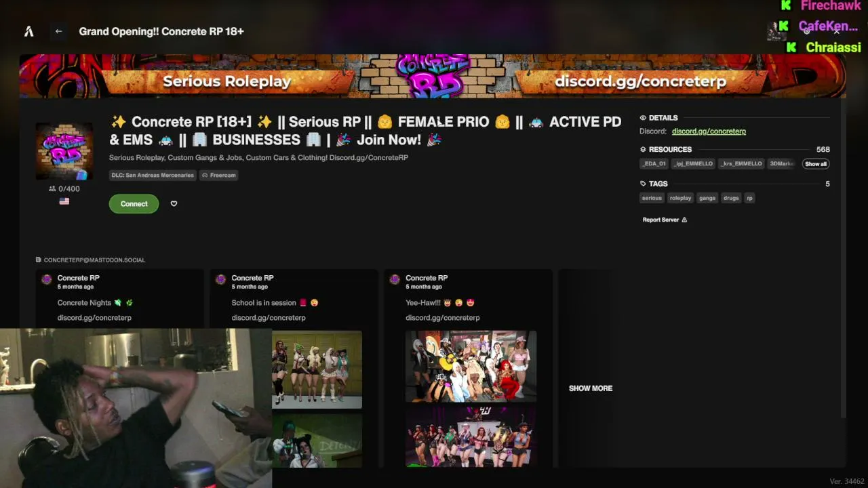The width and height of the screenshot is (868, 488).
Task: Report this server
Action: (x=665, y=220)
